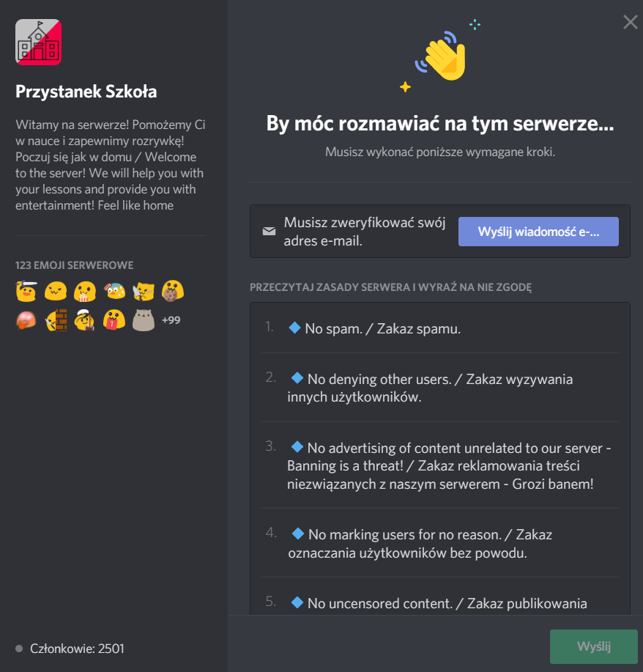Select rule 2 "No denying other users"
The height and width of the screenshot is (672, 643).
tap(430, 388)
